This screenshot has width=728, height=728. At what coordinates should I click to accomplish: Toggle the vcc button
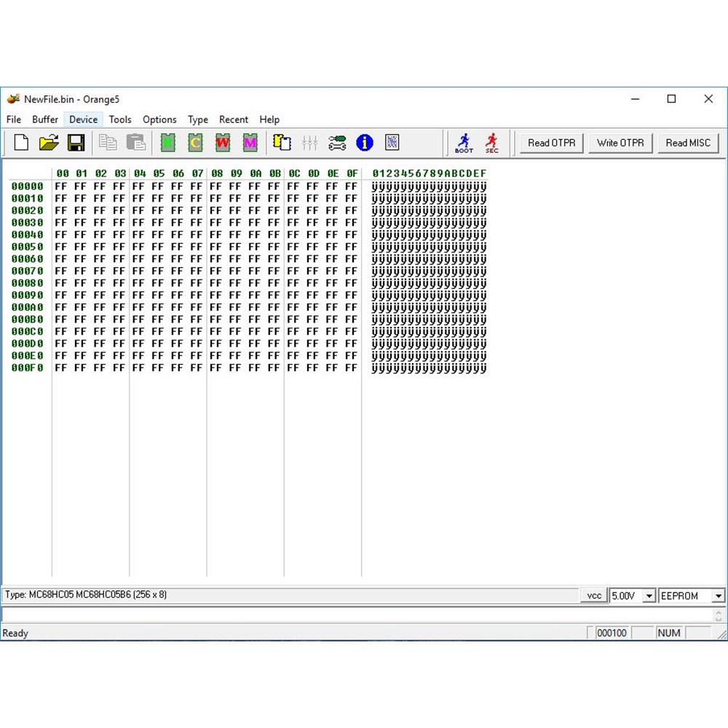pyautogui.click(x=594, y=596)
